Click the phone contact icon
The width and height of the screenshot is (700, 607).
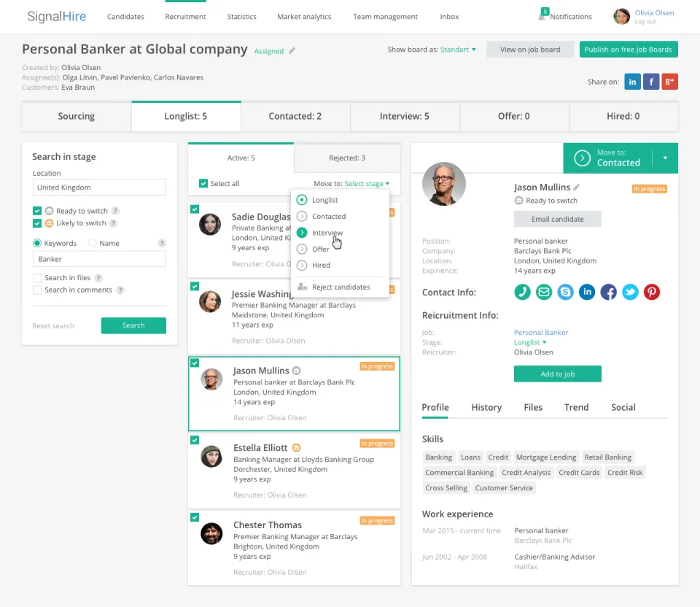point(522,292)
